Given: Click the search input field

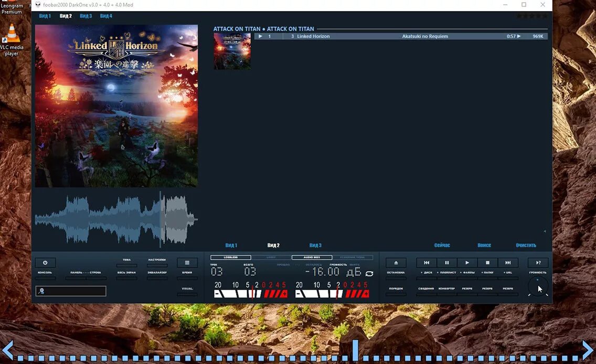Looking at the screenshot, I should point(71,291).
